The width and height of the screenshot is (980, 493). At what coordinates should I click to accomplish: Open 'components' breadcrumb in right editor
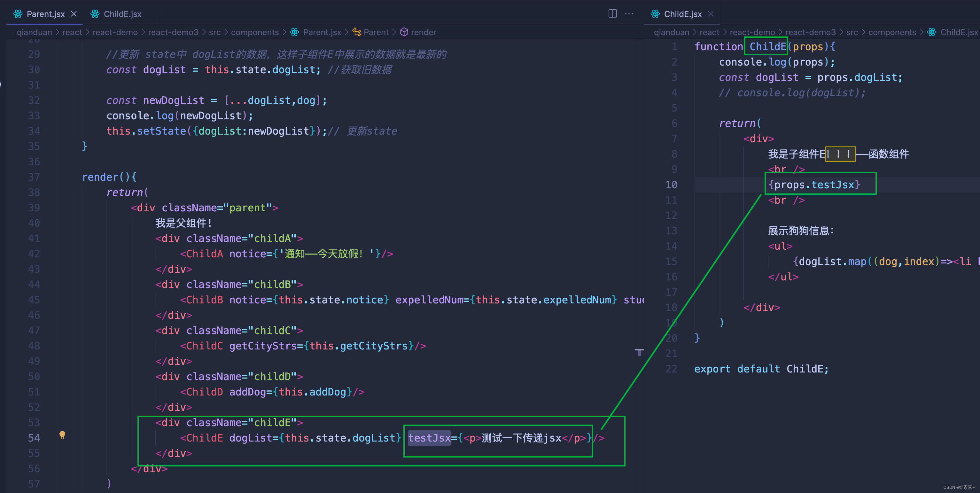click(892, 32)
